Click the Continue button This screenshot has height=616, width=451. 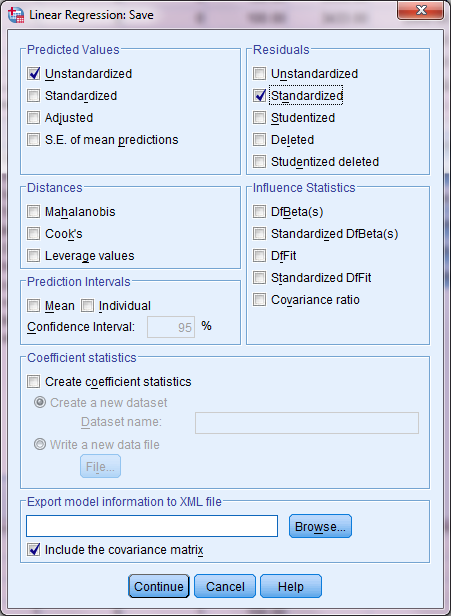tap(159, 586)
